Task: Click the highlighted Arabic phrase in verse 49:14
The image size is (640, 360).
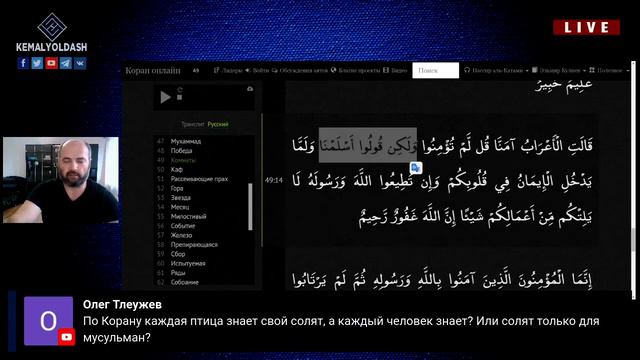Action: coord(368,145)
